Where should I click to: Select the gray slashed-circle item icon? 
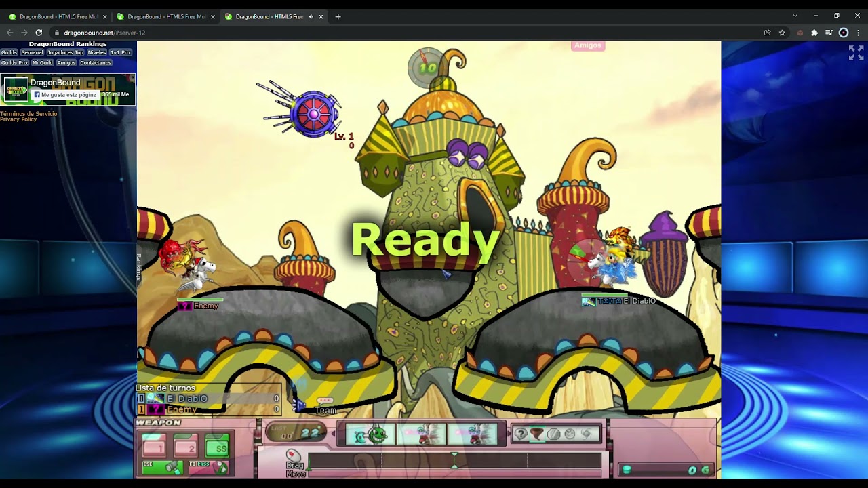pos(553,434)
